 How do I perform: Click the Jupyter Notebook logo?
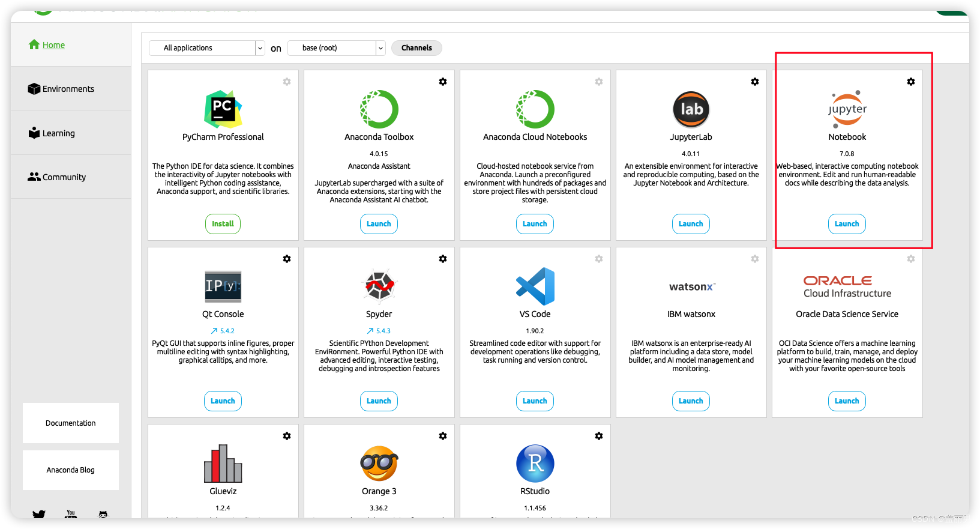pyautogui.click(x=847, y=109)
